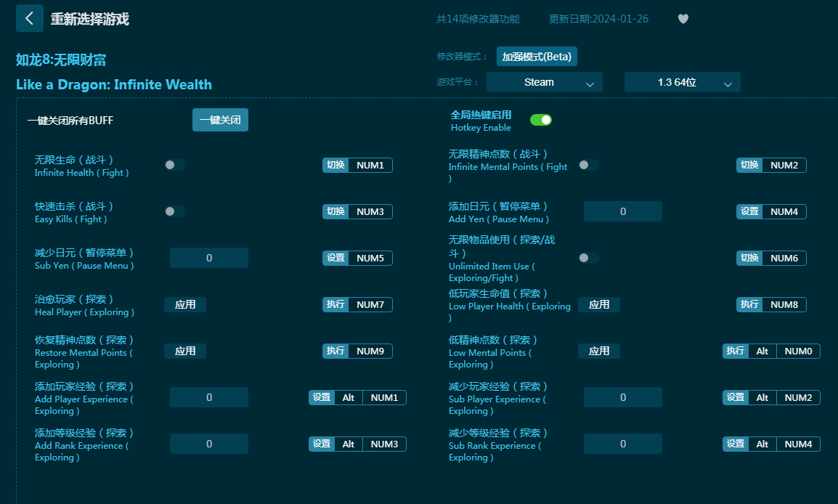Turn on Easy Kills toggle
Image resolution: width=838 pixels, height=504 pixels.
[174, 211]
